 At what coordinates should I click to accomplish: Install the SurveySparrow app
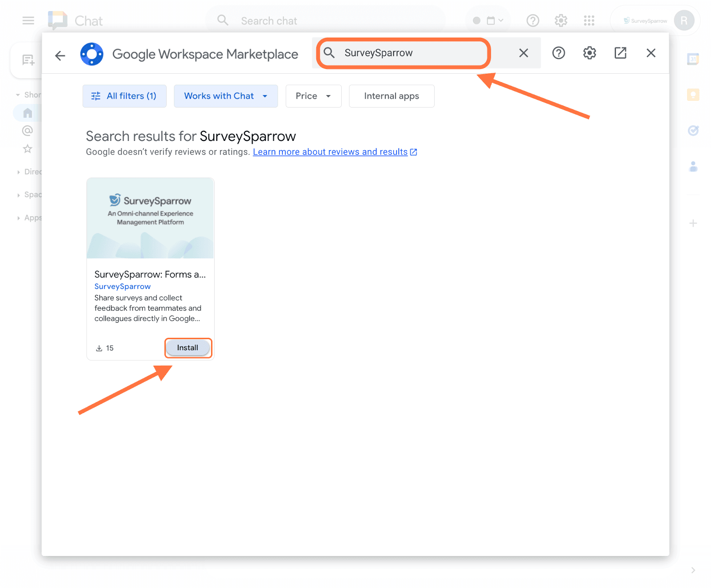[x=188, y=348]
